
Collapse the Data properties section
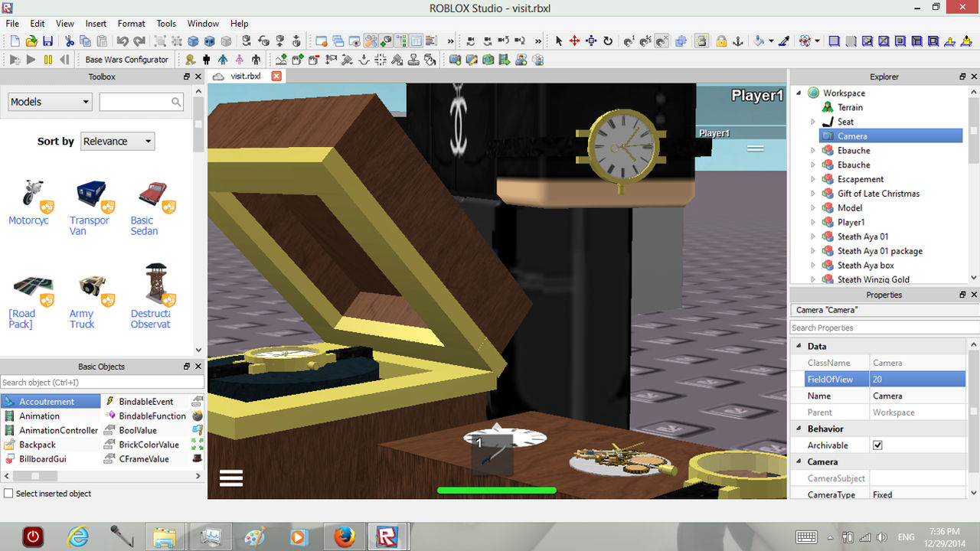tap(797, 347)
